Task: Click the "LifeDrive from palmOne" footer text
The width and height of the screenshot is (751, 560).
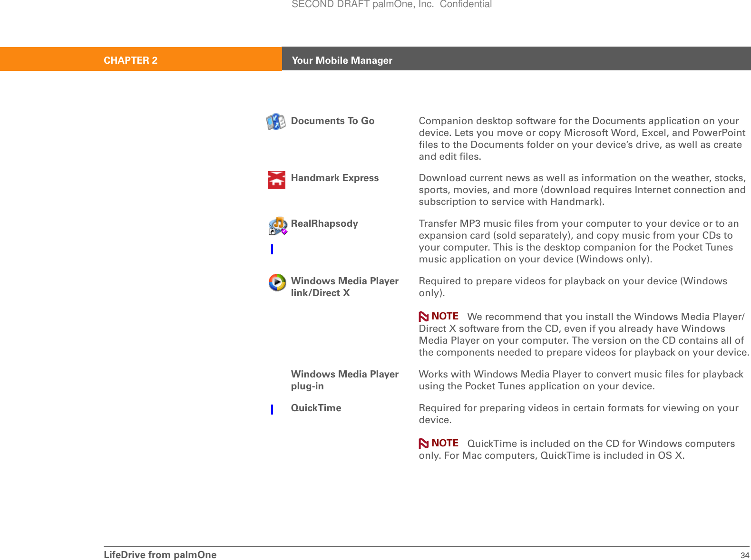Action: tap(160, 555)
